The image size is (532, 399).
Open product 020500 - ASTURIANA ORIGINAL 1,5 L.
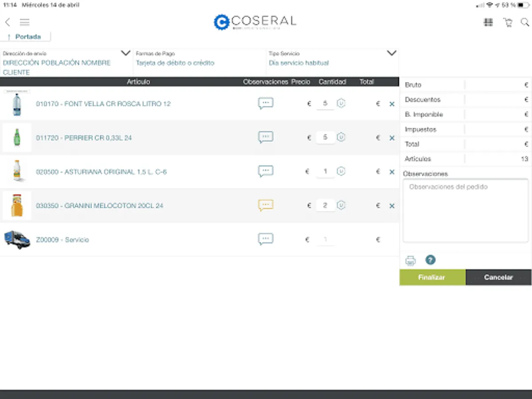[102, 172]
